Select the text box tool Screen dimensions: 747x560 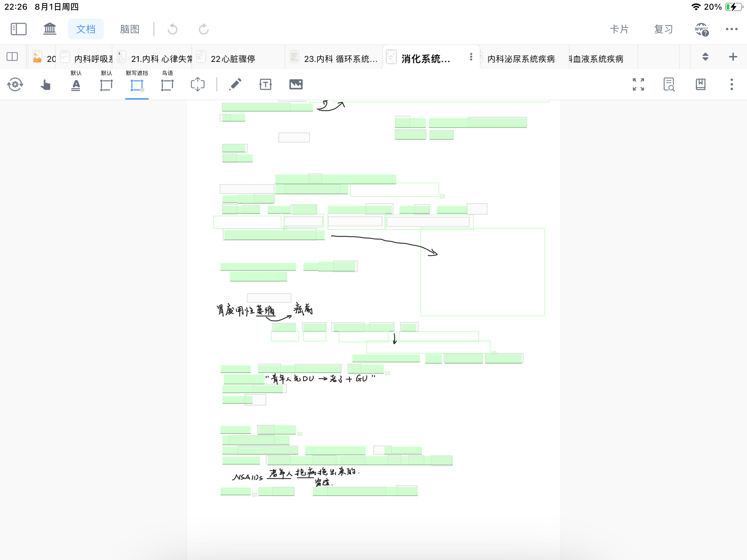point(265,84)
